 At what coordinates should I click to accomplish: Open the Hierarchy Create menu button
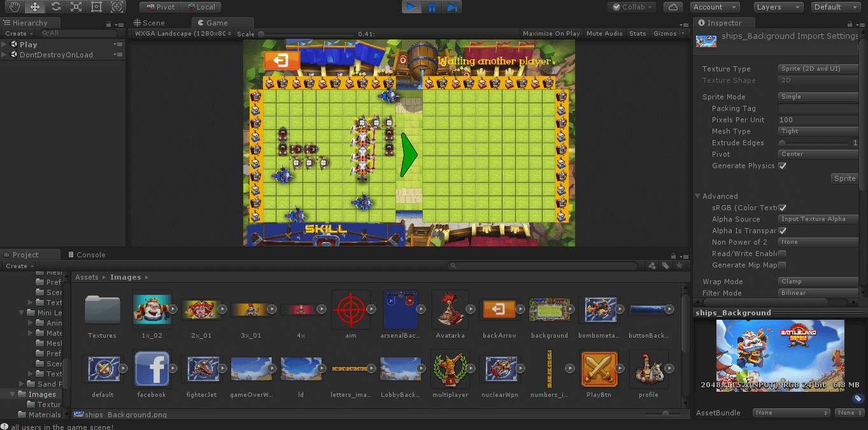click(19, 34)
